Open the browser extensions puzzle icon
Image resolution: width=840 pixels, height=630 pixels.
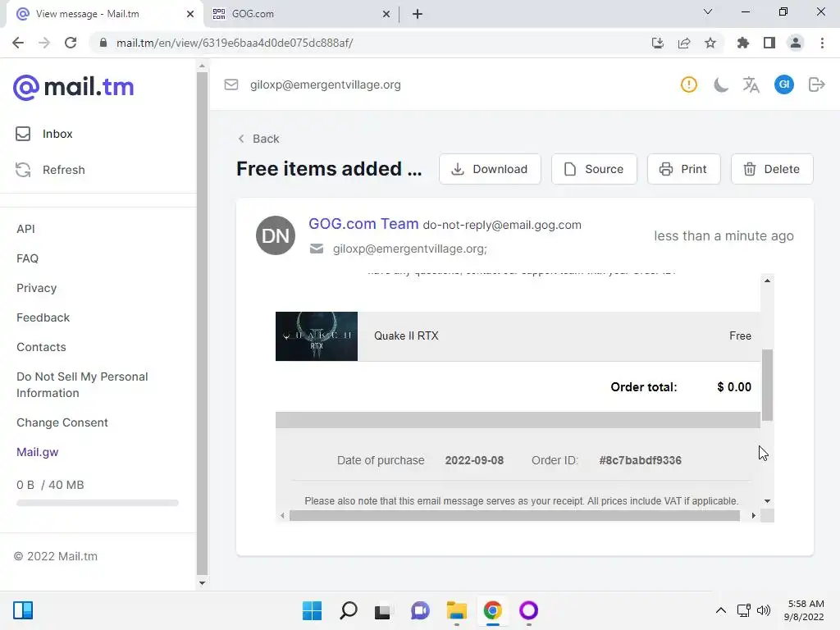[742, 43]
